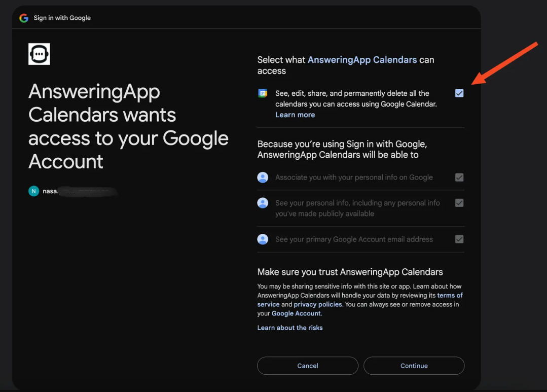Click 'See your primary Google Account email address' text
The image size is (547, 392).
point(354,239)
